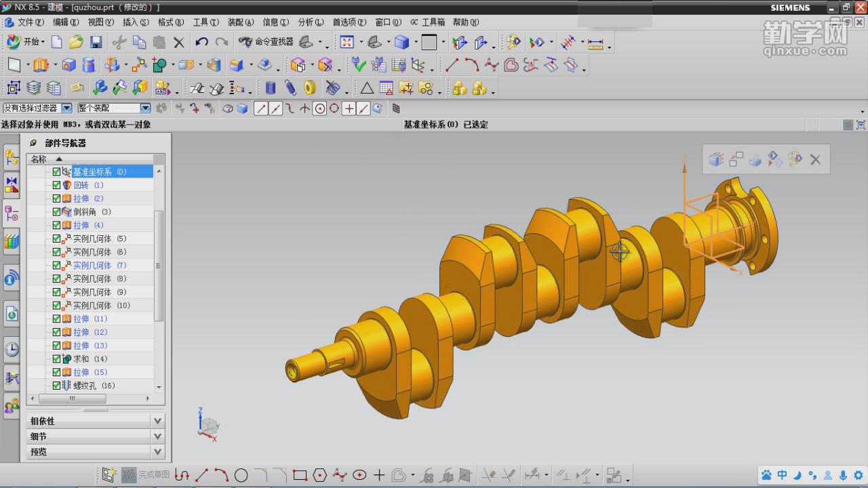Select the cylinder primitive tool icon

(x=89, y=65)
